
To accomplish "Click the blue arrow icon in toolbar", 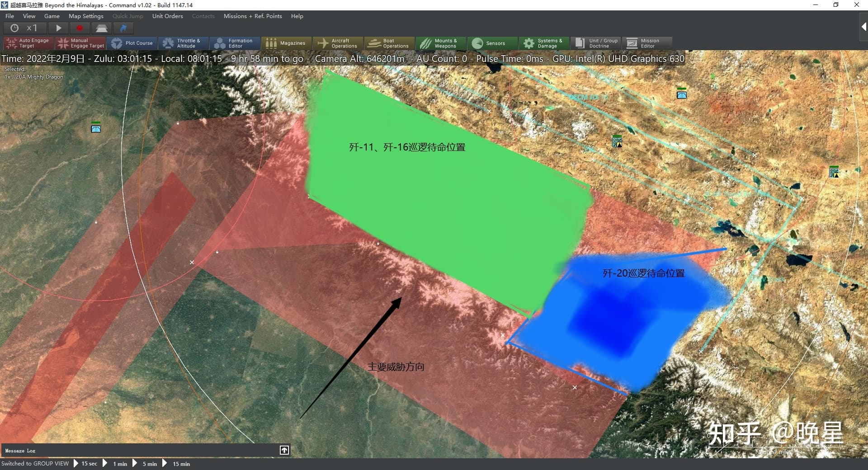I will click(x=123, y=28).
